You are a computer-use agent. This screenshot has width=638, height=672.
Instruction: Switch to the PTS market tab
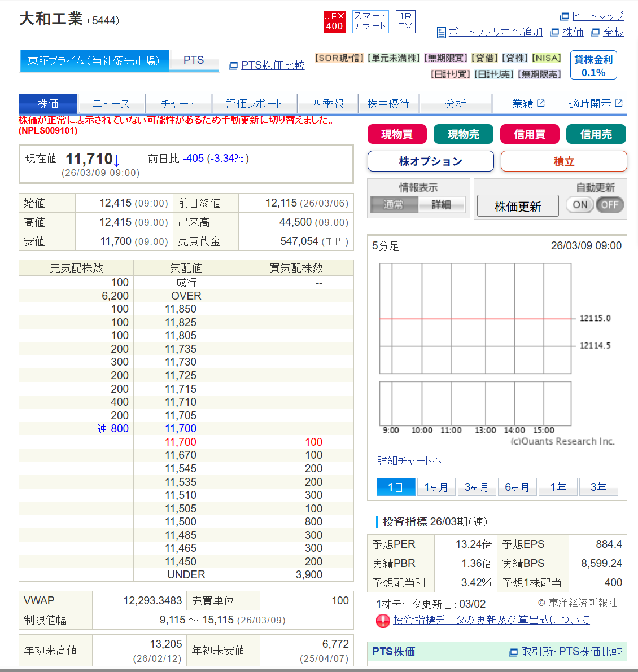[194, 60]
